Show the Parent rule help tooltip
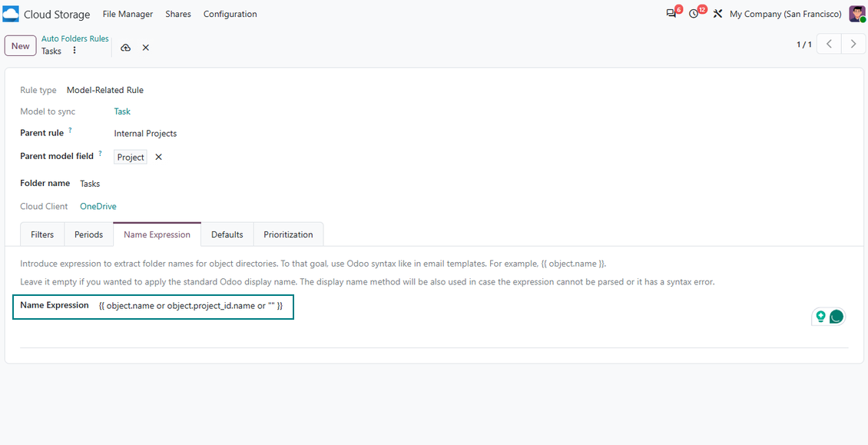This screenshot has height=445, width=868. tap(71, 131)
